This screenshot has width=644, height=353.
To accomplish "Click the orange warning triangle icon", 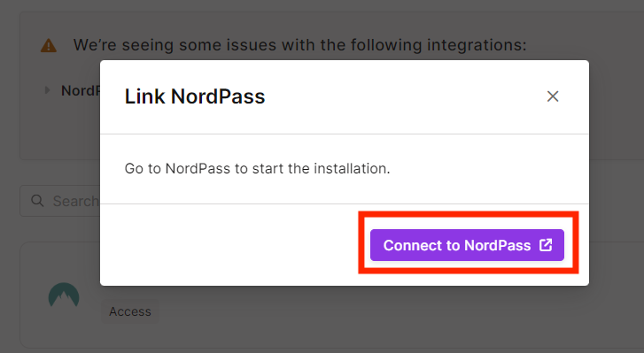I will point(49,45).
